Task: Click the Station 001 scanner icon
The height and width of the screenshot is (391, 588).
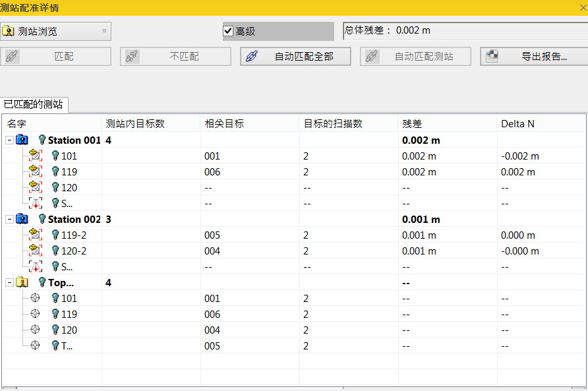Action: (22, 140)
